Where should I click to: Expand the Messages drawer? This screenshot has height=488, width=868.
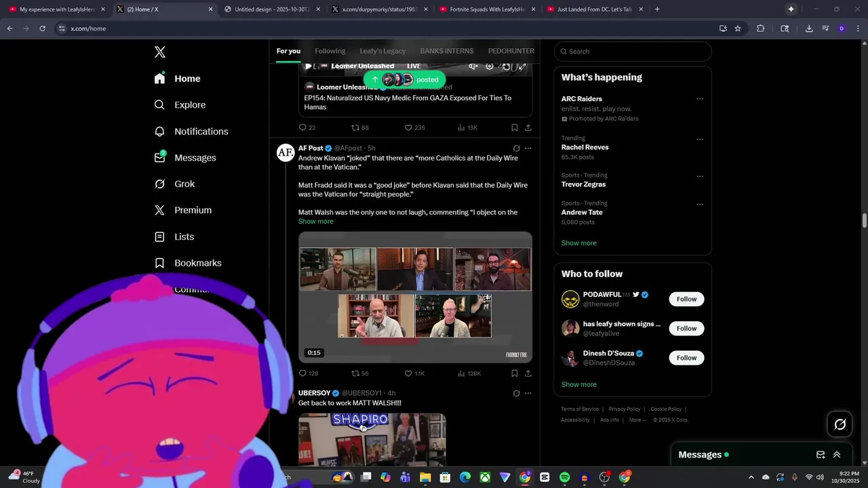coord(837,455)
